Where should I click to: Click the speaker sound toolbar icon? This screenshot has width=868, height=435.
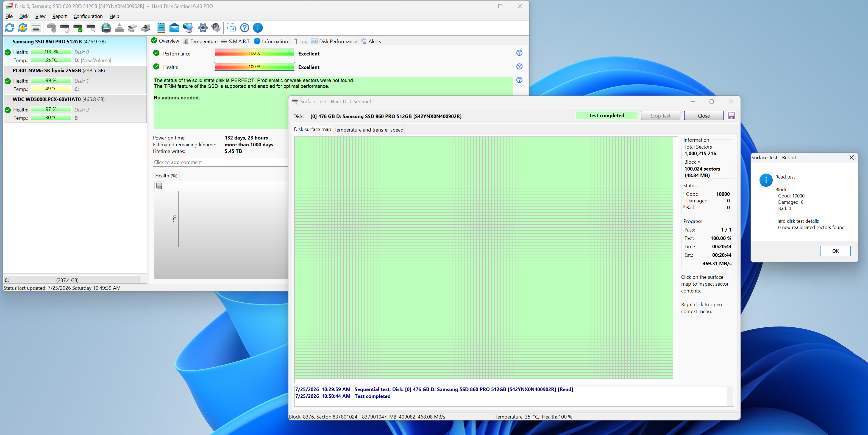point(216,28)
